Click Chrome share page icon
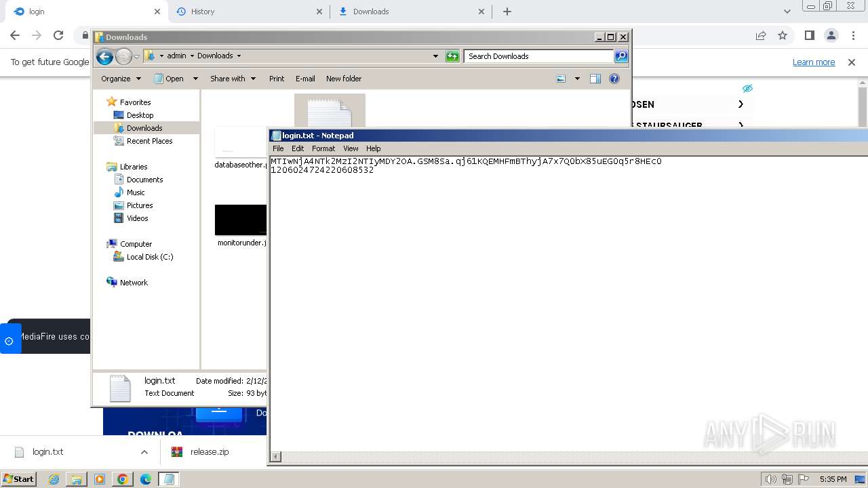Image resolution: width=868 pixels, height=488 pixels. point(761,35)
